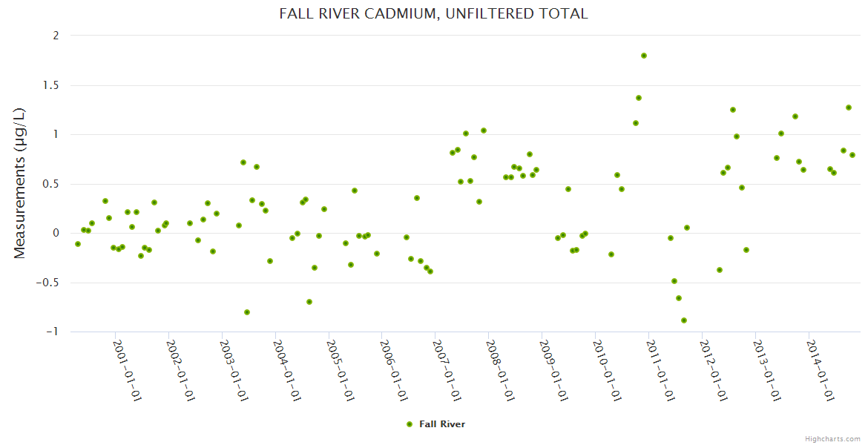Select the 2012 data point near 1.25
Viewport: 868px width, 445px height.
733,110
